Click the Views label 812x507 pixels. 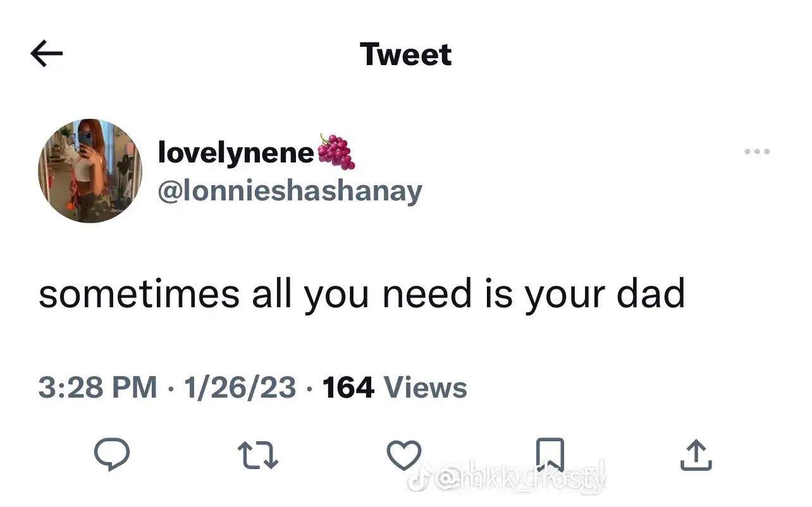click(x=425, y=387)
